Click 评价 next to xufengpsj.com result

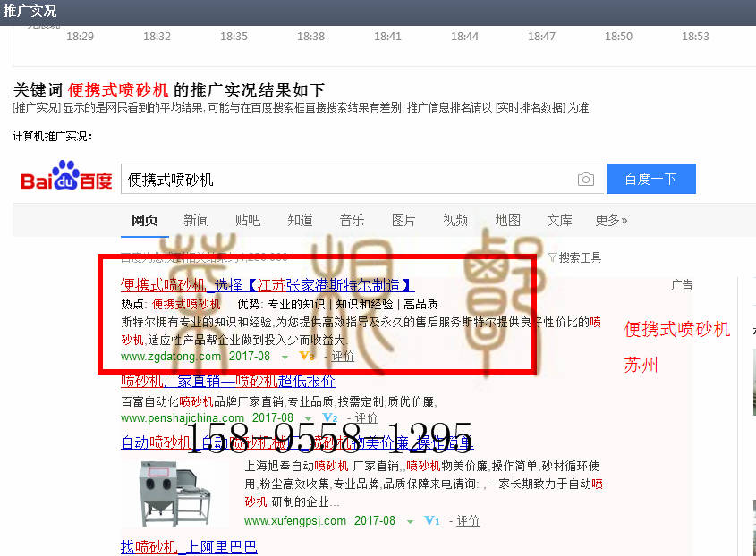coord(468,520)
